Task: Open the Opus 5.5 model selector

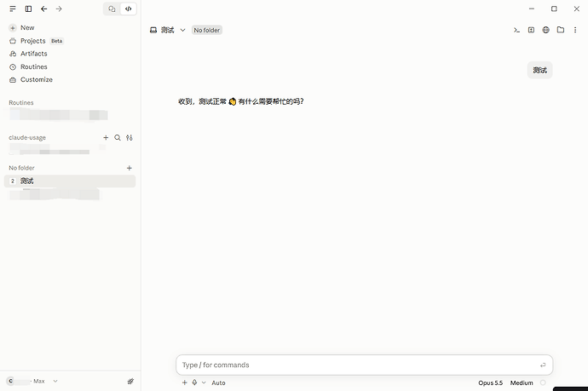Action: pos(490,382)
